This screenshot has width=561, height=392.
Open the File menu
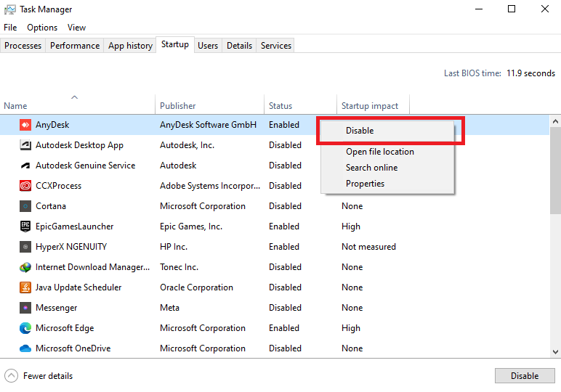pos(10,28)
